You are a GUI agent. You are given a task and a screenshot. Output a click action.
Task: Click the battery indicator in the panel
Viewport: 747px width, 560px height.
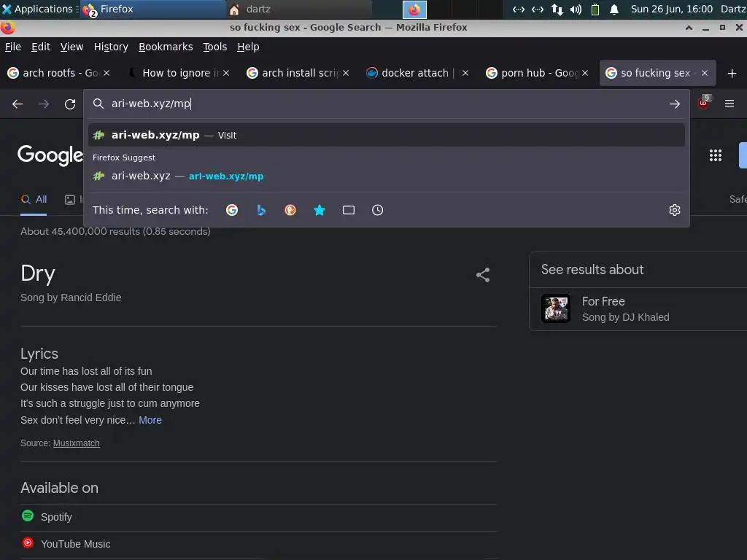coord(595,9)
